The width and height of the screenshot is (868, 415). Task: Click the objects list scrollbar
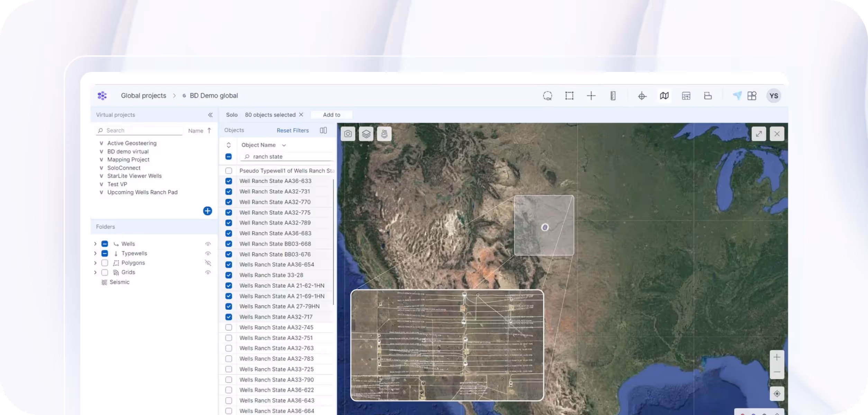(x=333, y=242)
